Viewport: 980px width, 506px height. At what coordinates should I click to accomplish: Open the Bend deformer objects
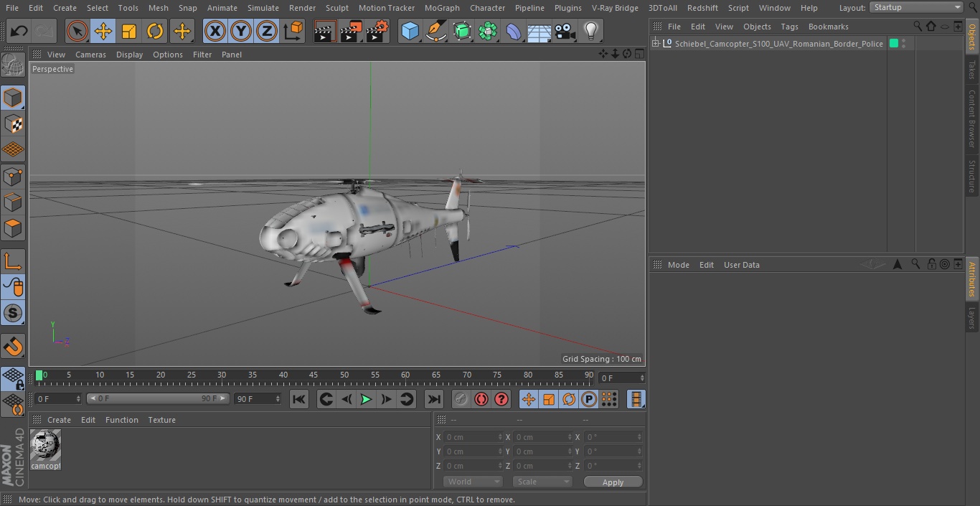(514, 31)
